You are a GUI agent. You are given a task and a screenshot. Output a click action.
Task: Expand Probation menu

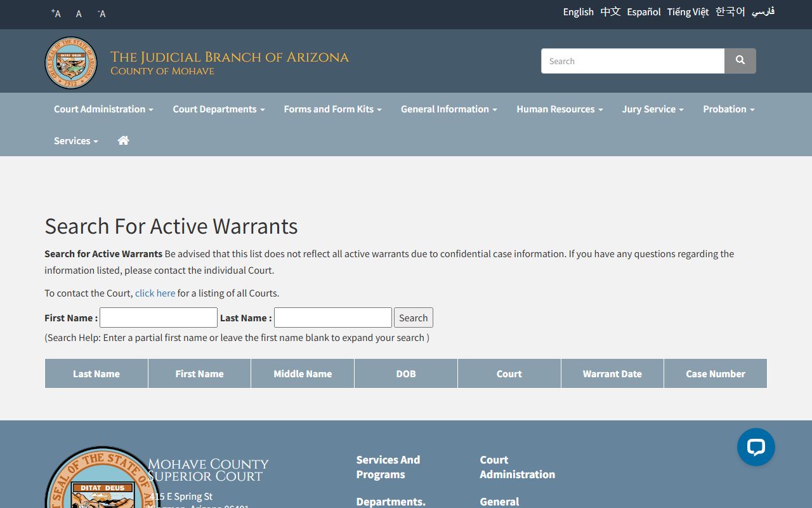[x=729, y=109]
